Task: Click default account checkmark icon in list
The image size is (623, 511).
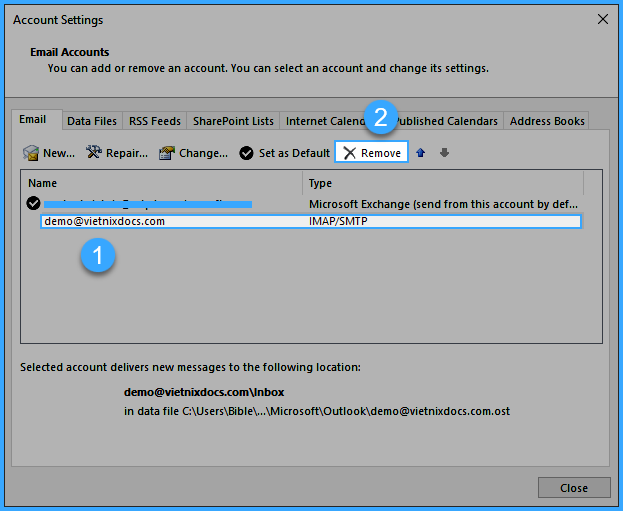Action: [x=33, y=203]
